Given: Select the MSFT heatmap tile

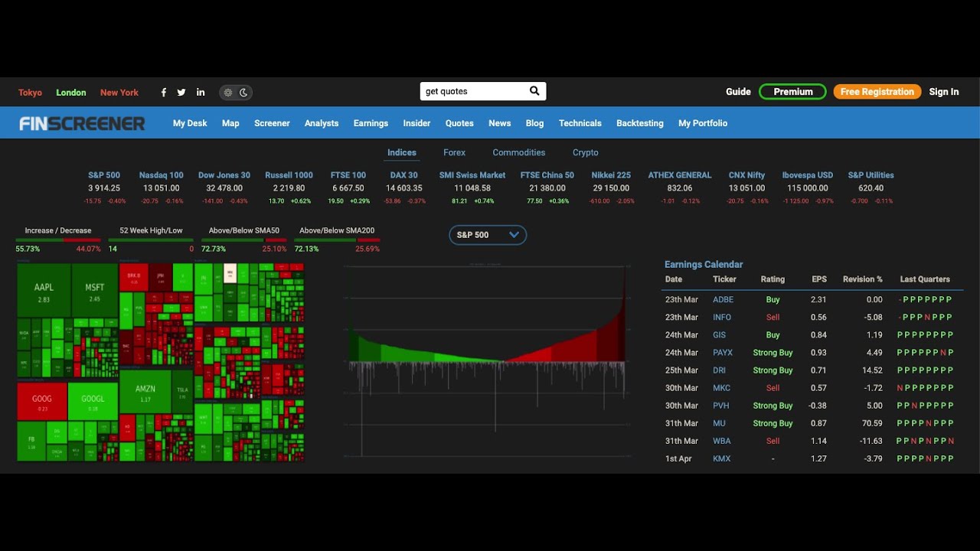Looking at the screenshot, I should pos(94,291).
